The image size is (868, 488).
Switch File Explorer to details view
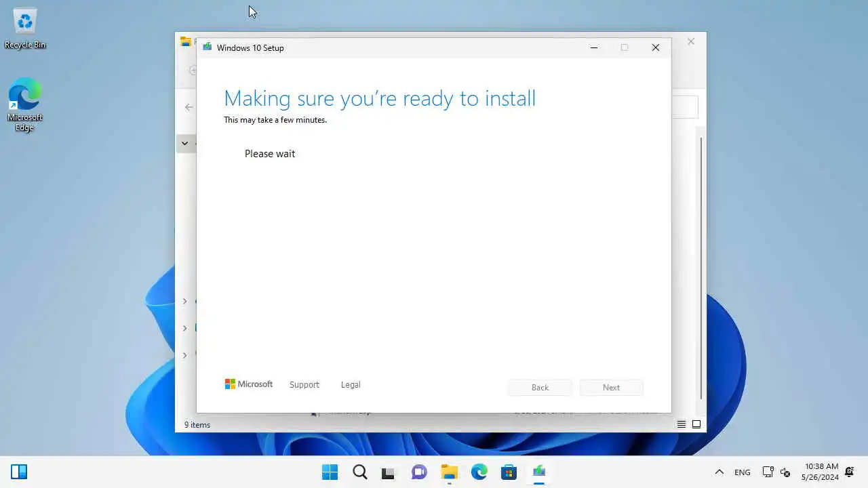682,424
